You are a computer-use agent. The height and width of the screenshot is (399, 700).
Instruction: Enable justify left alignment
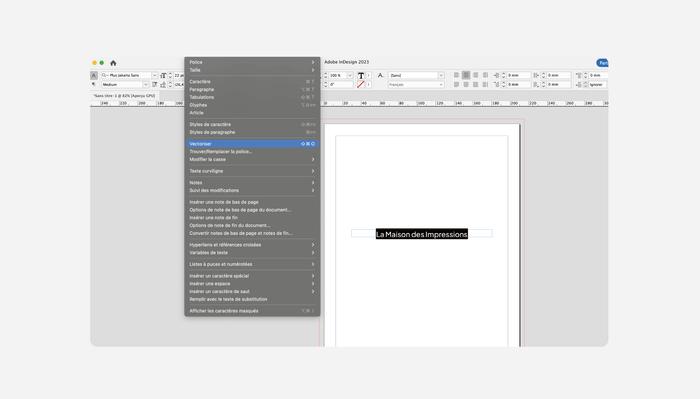pyautogui.click(x=456, y=84)
